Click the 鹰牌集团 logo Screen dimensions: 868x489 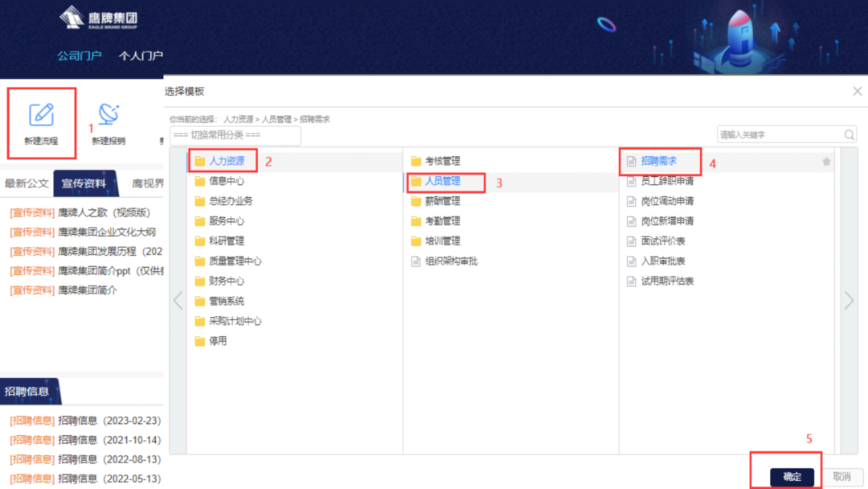99,18
